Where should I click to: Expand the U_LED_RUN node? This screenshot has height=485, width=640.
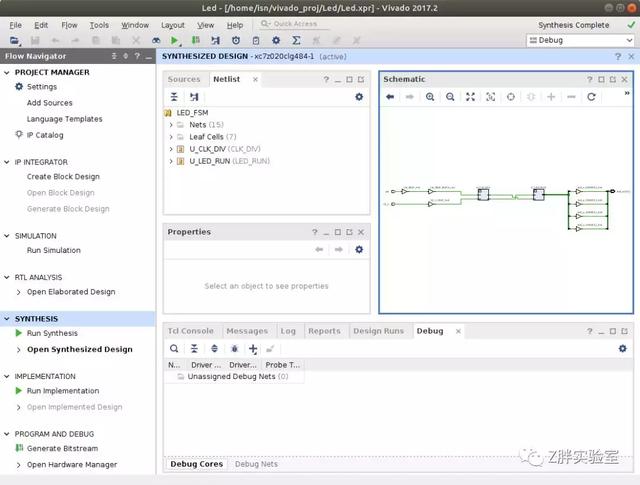[171, 161]
